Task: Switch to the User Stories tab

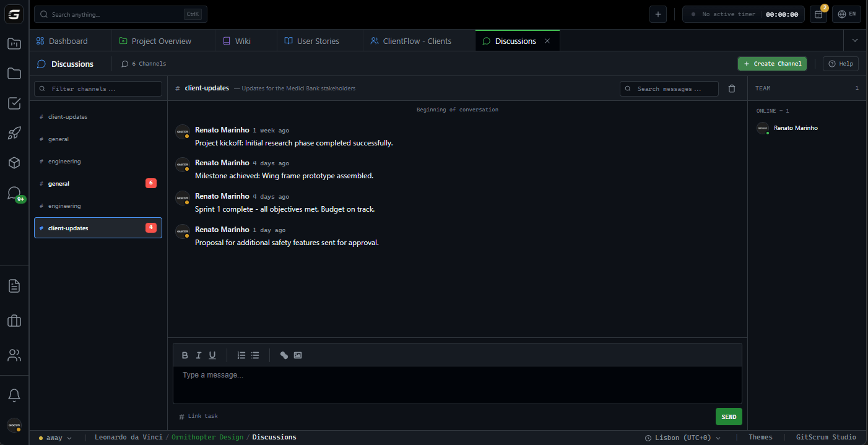Action: pos(312,41)
